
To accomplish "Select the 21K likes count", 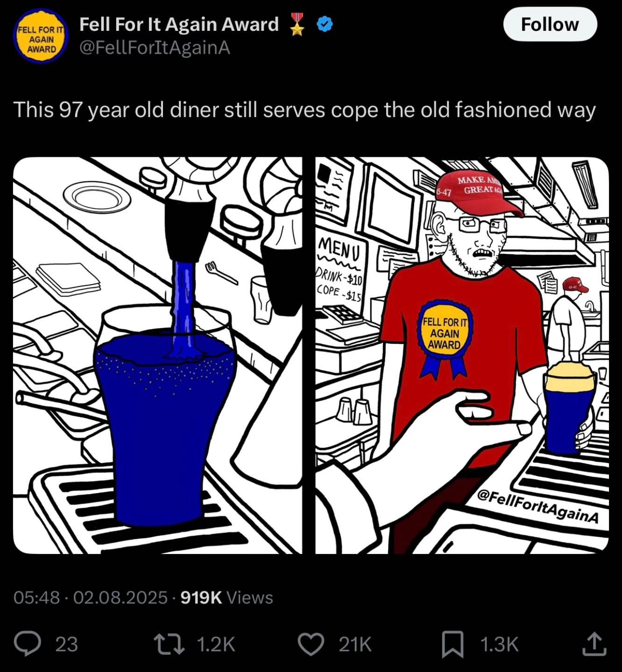I will tap(355, 644).
